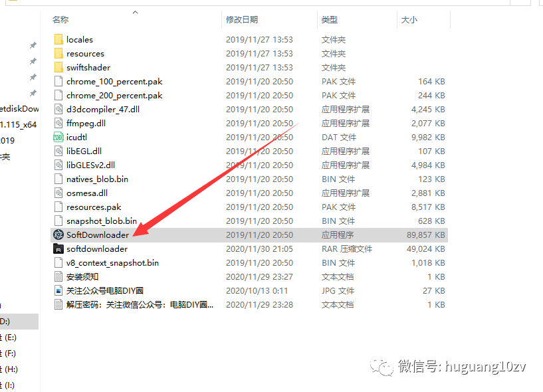Click the libEGL.dll file icon
543x392 pixels.
tap(58, 151)
